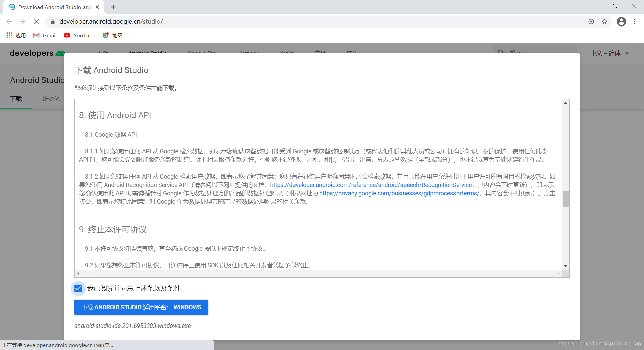
Task: Open the RecognitionService reference link
Action: pyautogui.click(x=371, y=185)
